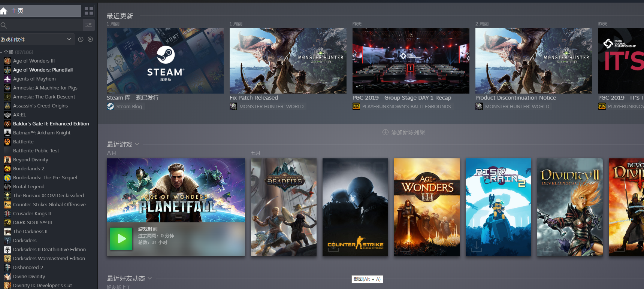Open Pillars of Eternity II Deadfire cover
This screenshot has width=644, height=289.
click(284, 207)
